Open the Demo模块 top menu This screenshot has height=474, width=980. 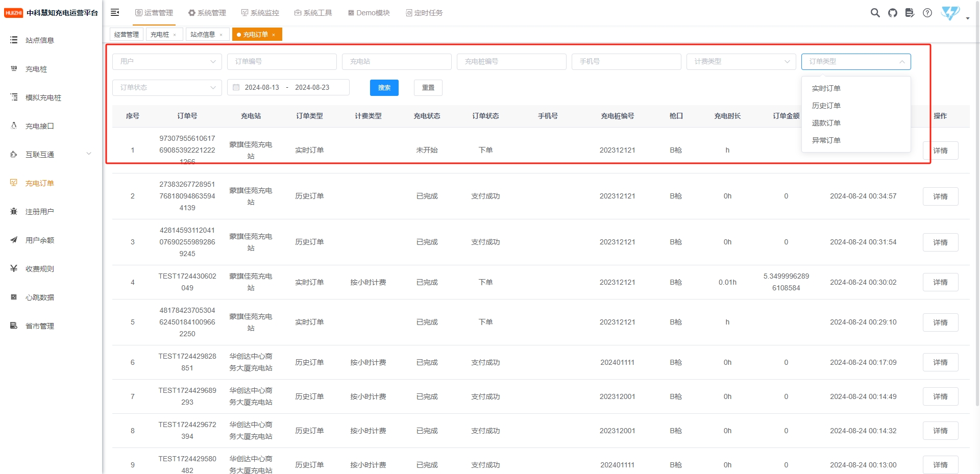point(369,13)
